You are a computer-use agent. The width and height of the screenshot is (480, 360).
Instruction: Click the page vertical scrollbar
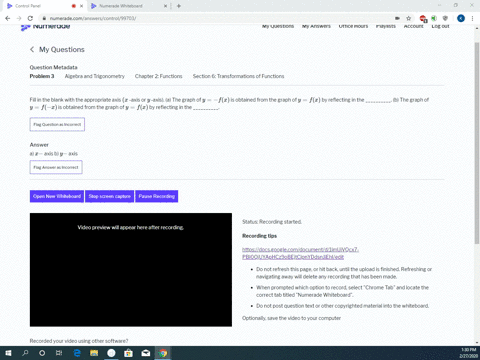477,143
